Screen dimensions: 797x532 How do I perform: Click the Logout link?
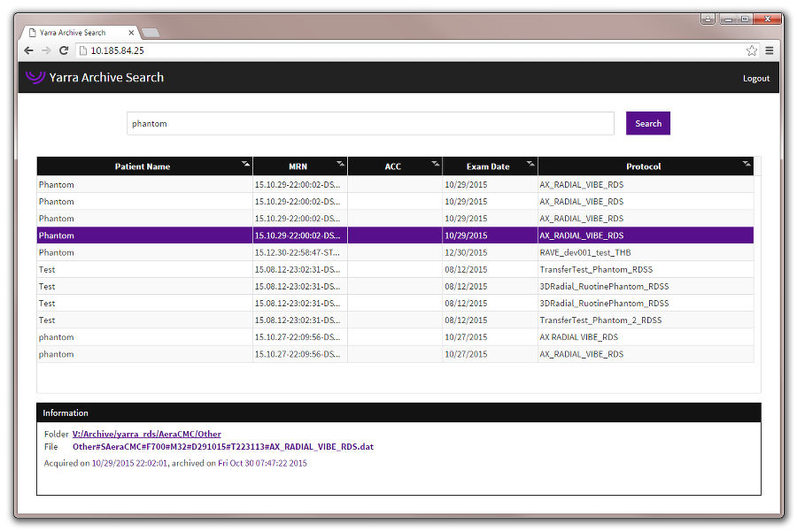point(755,78)
